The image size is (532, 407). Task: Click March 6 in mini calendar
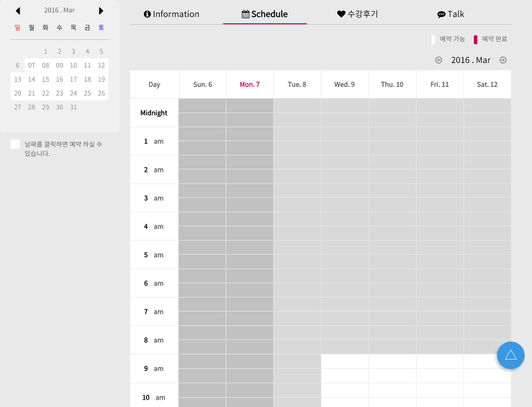click(18, 65)
